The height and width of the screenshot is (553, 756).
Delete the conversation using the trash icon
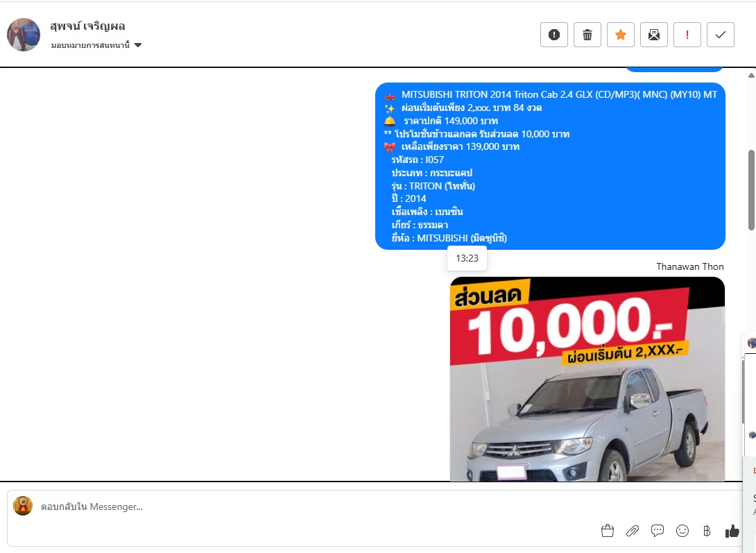587,35
